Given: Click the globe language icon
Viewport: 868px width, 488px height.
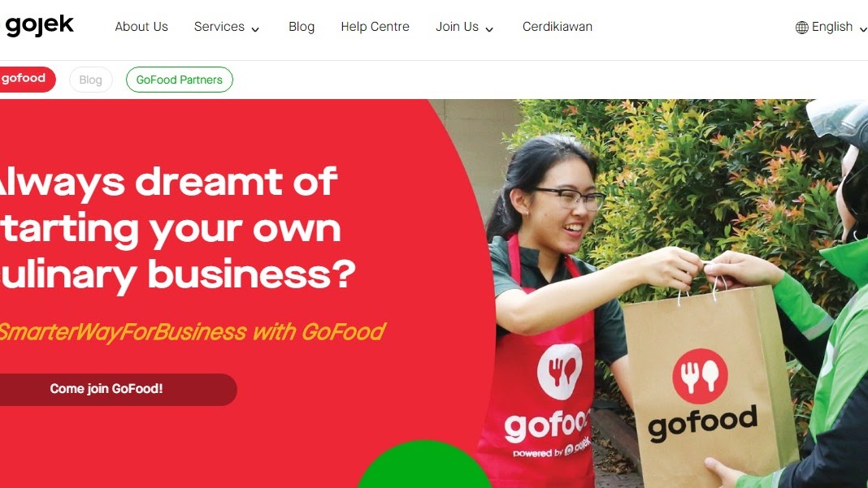Looking at the screenshot, I should [x=801, y=27].
